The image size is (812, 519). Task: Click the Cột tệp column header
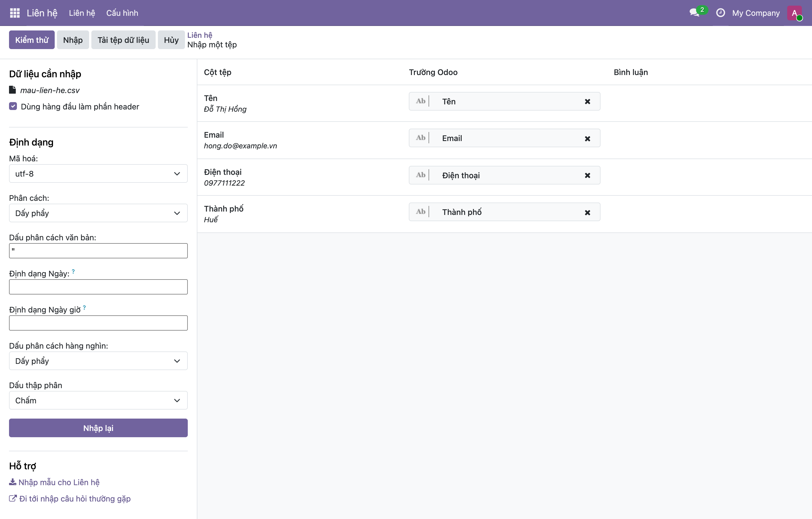coord(217,72)
